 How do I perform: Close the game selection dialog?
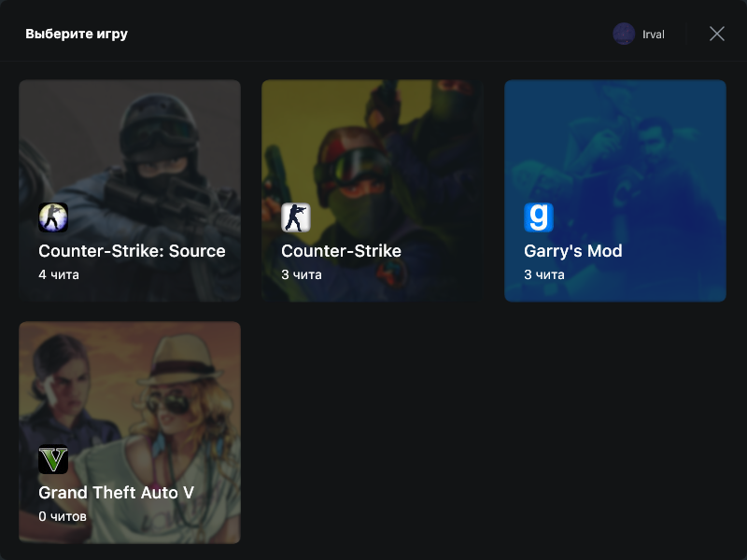pyautogui.click(x=717, y=34)
